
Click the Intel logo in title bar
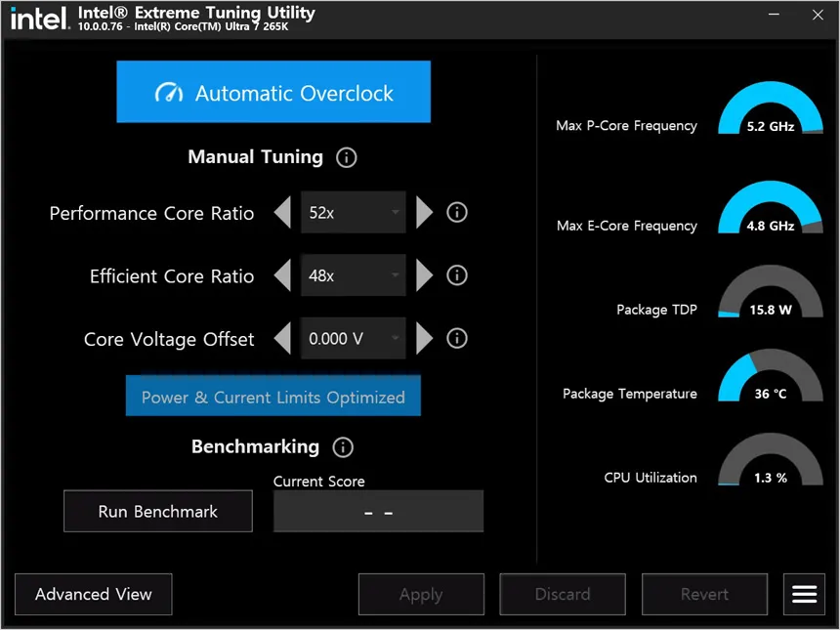[x=39, y=18]
